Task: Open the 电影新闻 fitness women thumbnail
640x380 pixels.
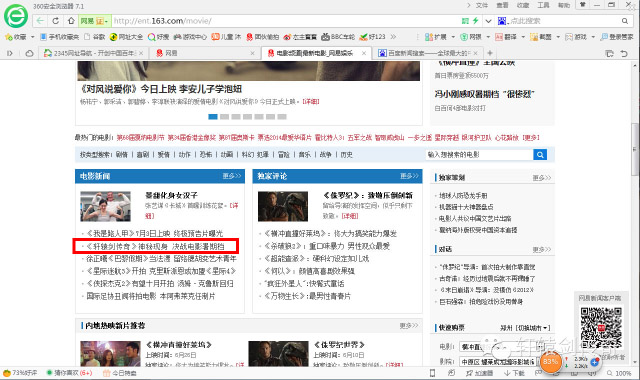Action: pyautogui.click(x=105, y=207)
